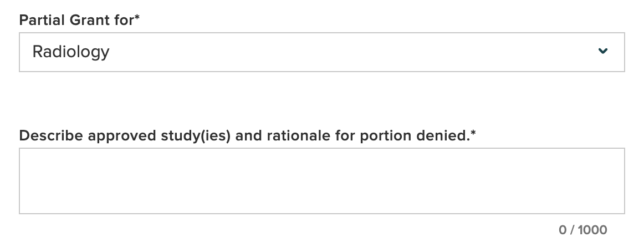The height and width of the screenshot is (252, 644).
Task: Select the dark green dropdown caret icon
Action: [x=603, y=52]
